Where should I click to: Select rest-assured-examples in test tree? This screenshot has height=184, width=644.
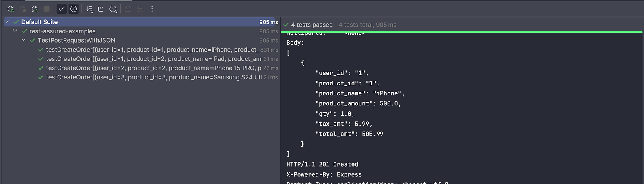(x=62, y=31)
